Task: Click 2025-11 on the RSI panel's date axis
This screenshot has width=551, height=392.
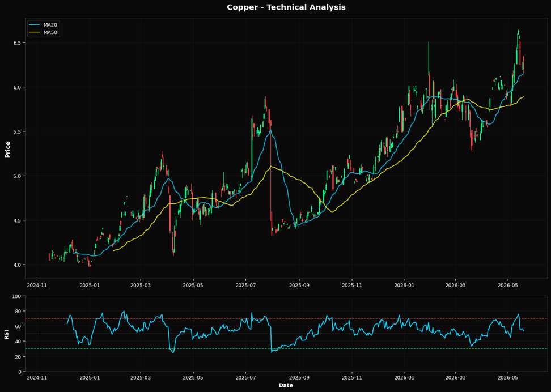Action: pyautogui.click(x=352, y=378)
